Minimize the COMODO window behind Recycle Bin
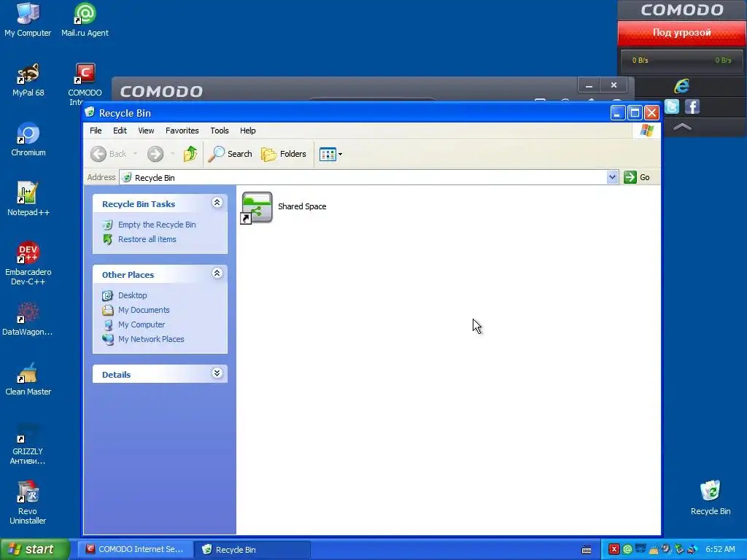This screenshot has height=560, width=747. [589, 86]
